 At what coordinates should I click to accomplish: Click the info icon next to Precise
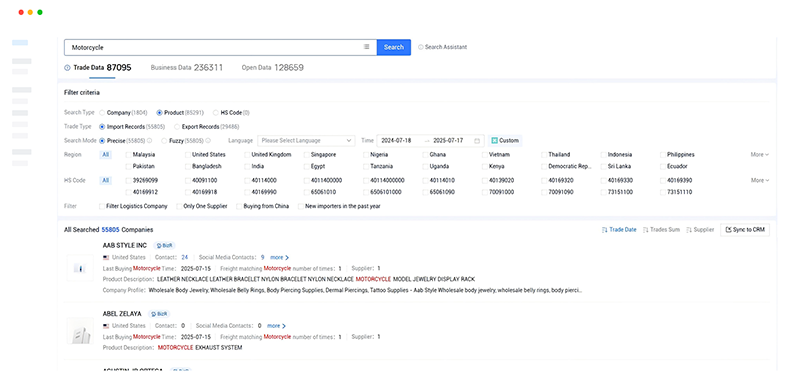(x=150, y=141)
